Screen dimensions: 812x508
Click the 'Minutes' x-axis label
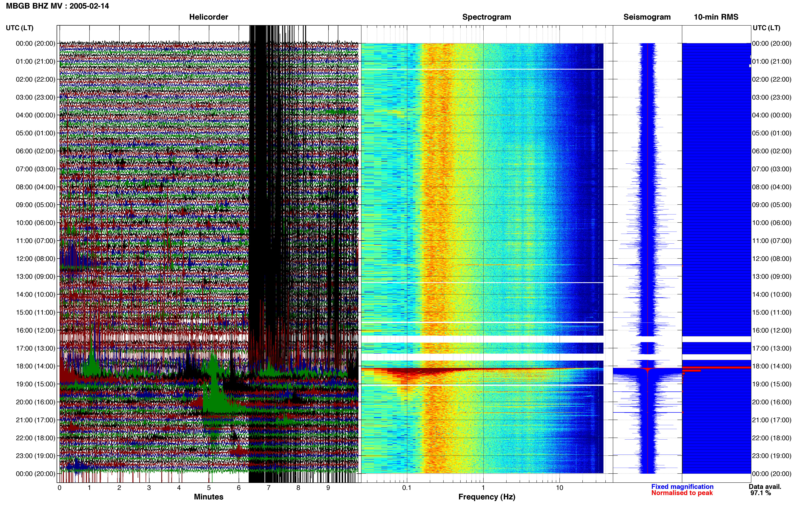tap(209, 497)
